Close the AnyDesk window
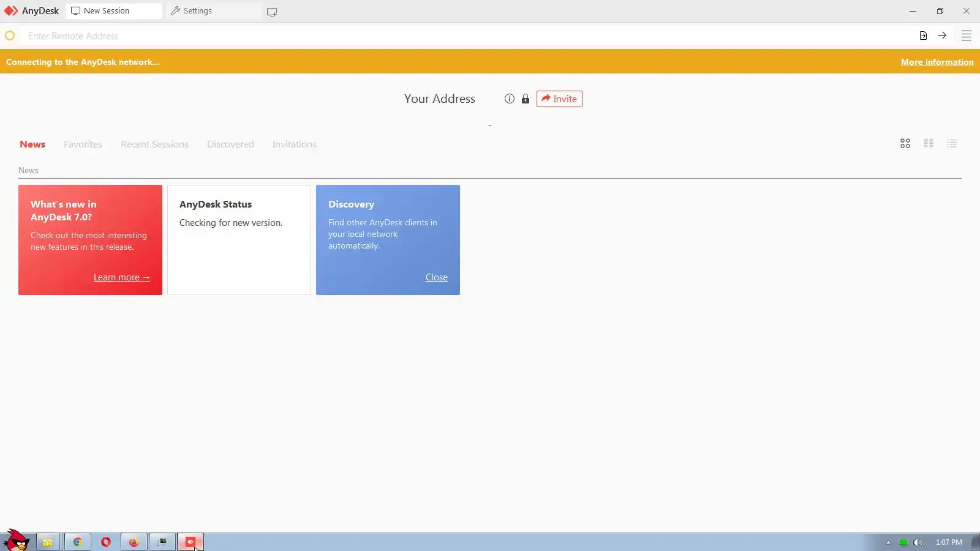The height and width of the screenshot is (551, 980). point(967,11)
